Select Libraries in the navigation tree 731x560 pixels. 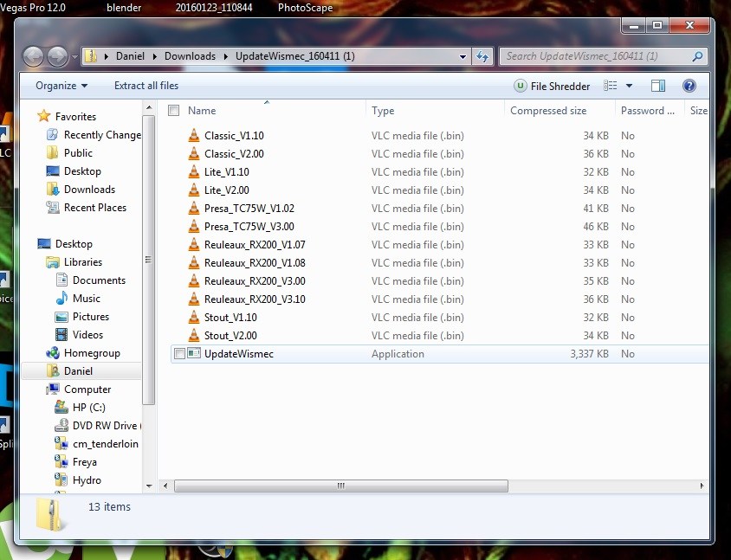[x=74, y=262]
